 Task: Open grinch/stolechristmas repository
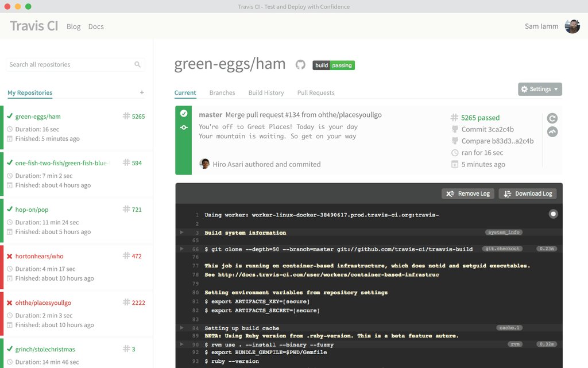[x=45, y=349]
